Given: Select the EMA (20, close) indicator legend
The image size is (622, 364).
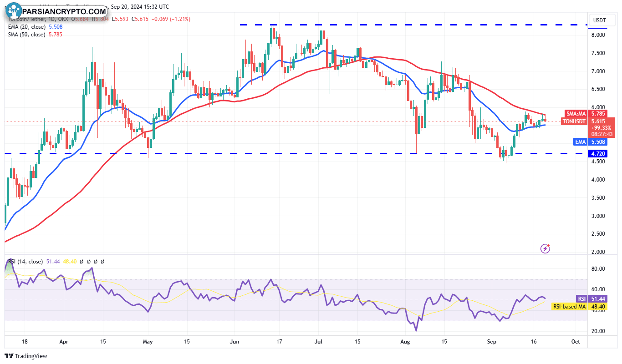Looking at the screenshot, I should [26, 27].
